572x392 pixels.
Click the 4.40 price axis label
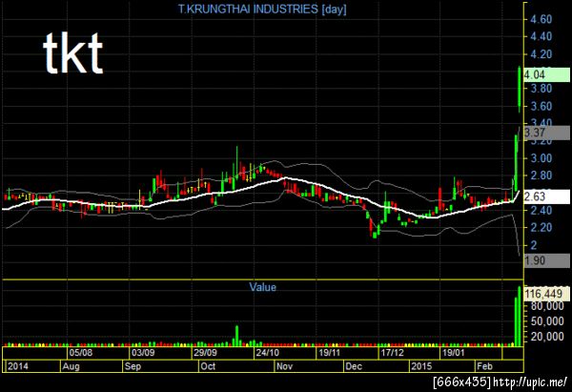coord(541,36)
